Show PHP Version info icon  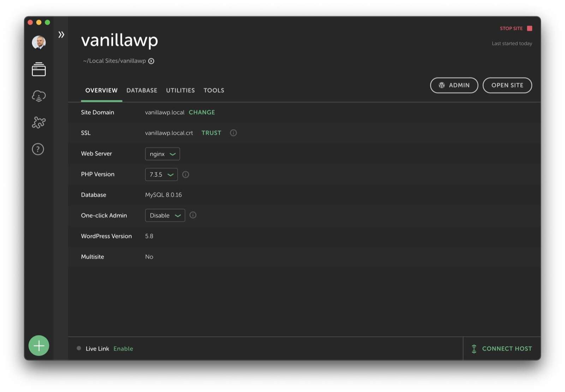(185, 174)
